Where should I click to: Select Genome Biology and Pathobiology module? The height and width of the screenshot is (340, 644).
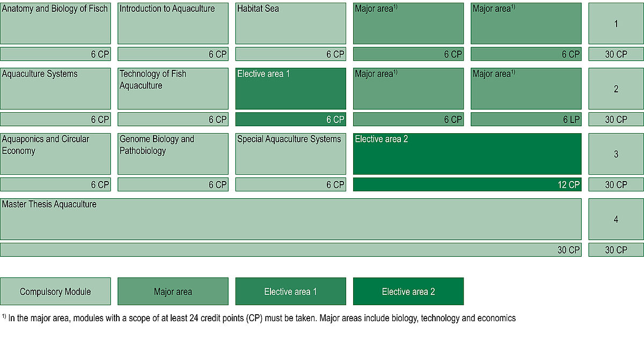pyautogui.click(x=173, y=154)
